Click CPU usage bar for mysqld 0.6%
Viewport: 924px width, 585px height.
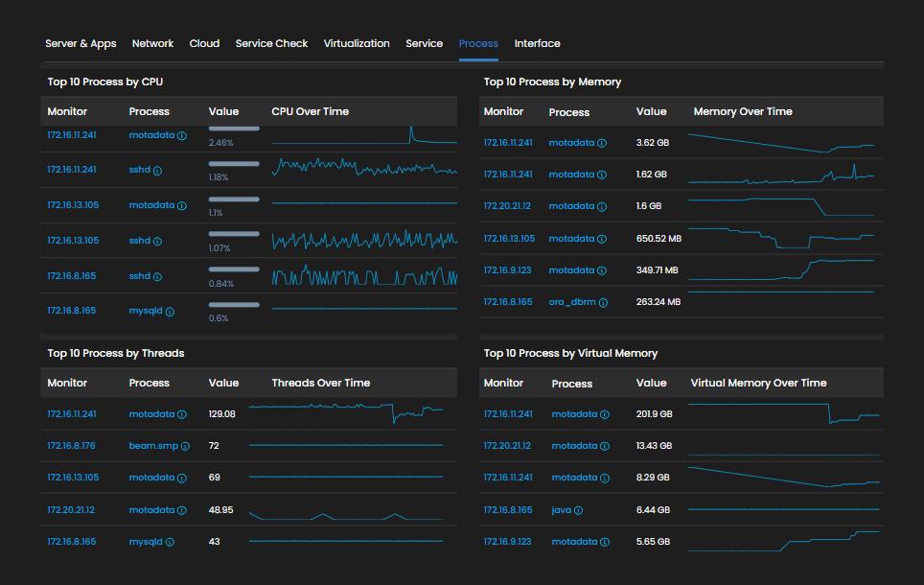234,305
